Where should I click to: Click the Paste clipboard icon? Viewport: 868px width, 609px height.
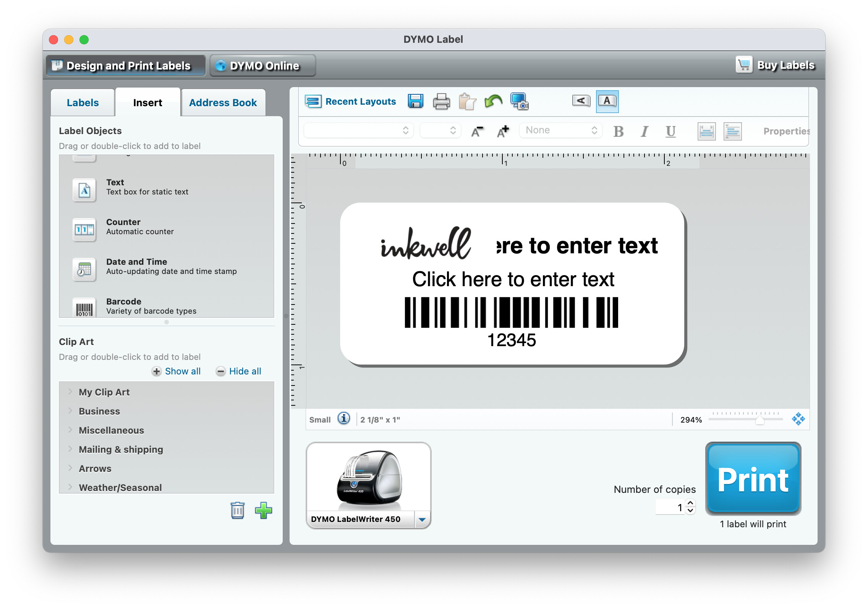click(467, 102)
